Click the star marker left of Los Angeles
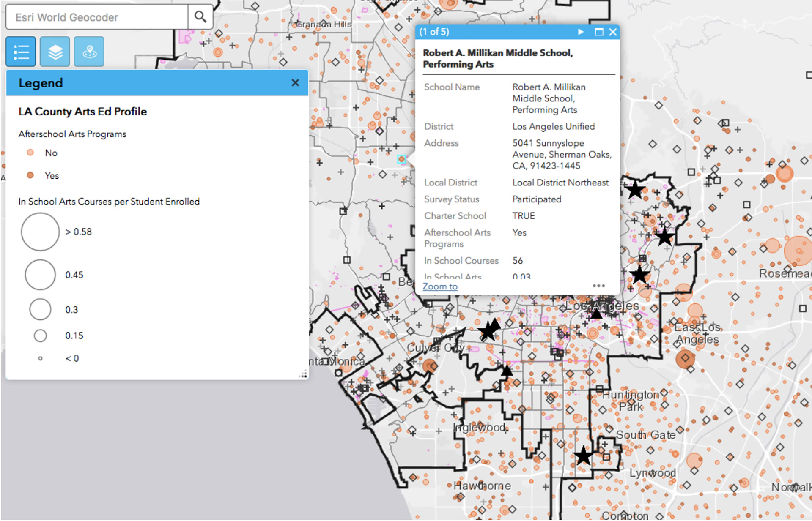The width and height of the screenshot is (812, 521). [x=488, y=331]
